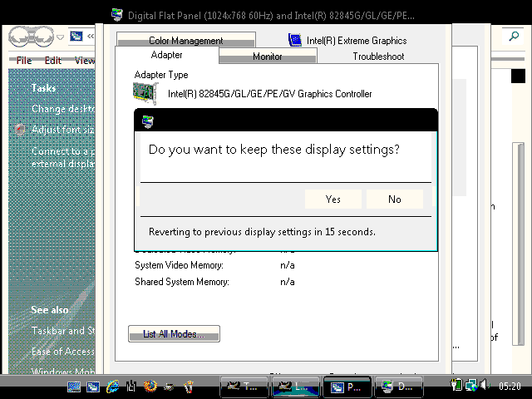Switch to the Monitor tab
Screen dimensions: 532x399
pyautogui.click(x=268, y=56)
